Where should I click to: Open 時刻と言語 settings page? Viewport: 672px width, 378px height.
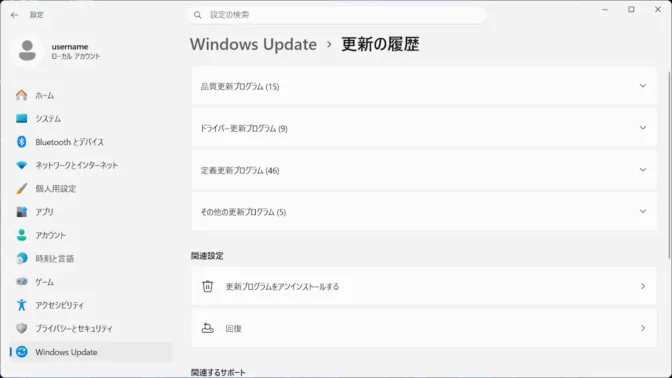coord(91,258)
